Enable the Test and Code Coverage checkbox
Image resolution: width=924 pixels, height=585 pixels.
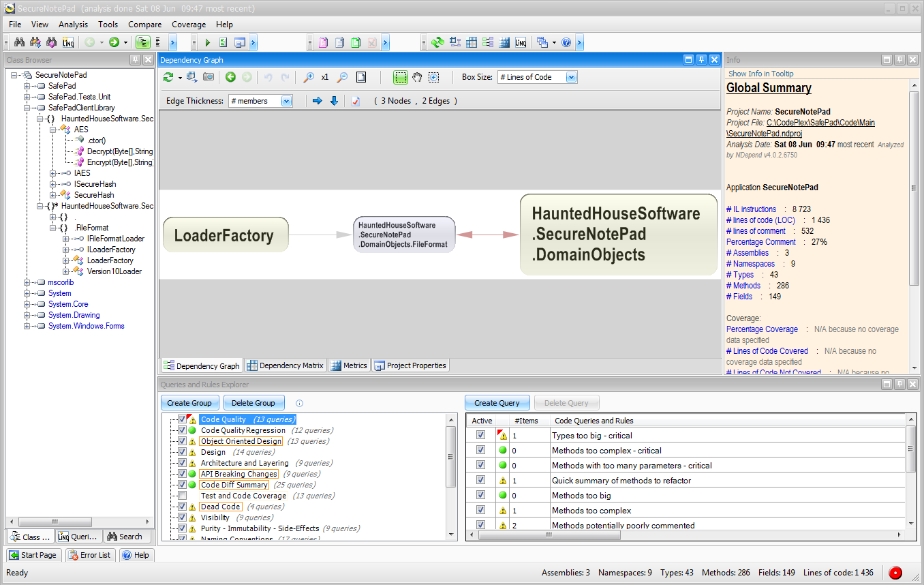click(x=182, y=496)
